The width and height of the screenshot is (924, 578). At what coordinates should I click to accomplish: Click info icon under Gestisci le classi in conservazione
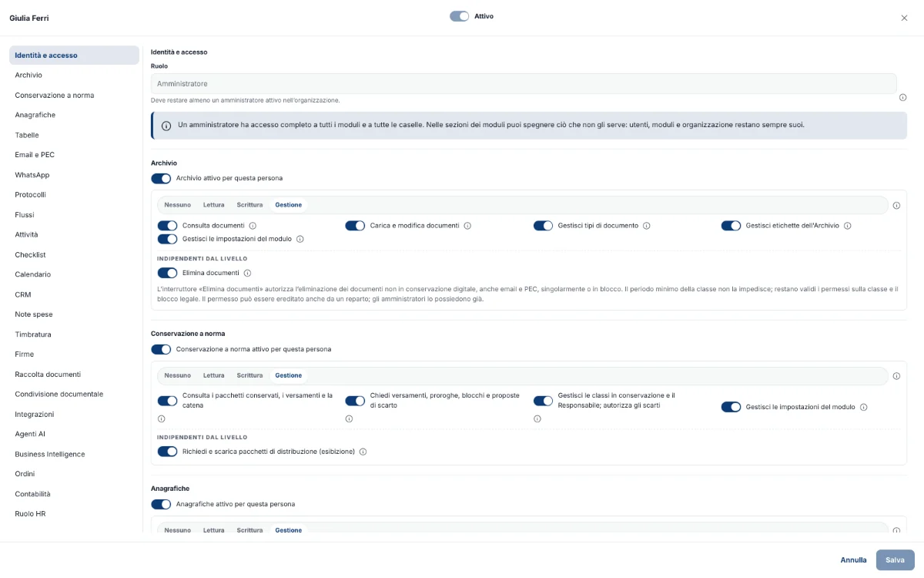(537, 419)
